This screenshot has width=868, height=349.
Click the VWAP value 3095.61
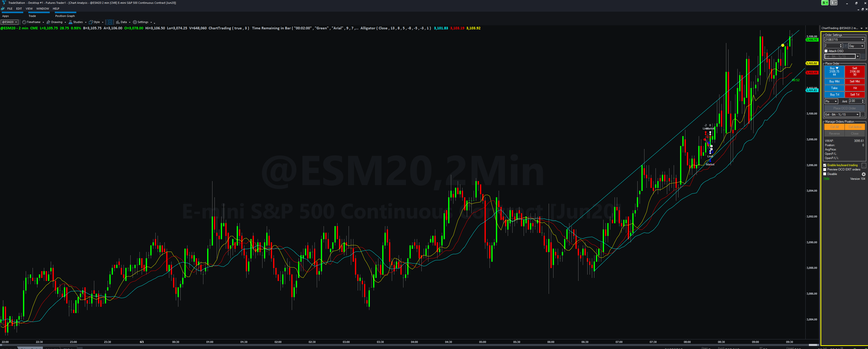pos(859,141)
